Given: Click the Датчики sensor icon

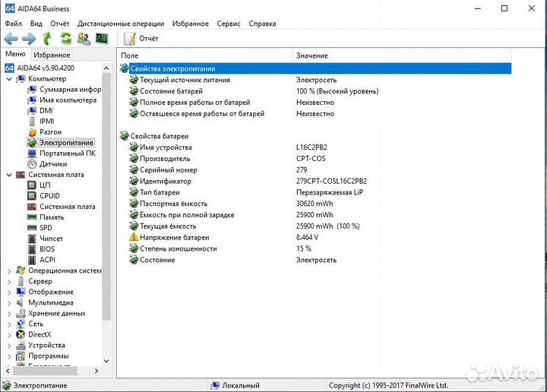Looking at the screenshot, I should point(32,164).
